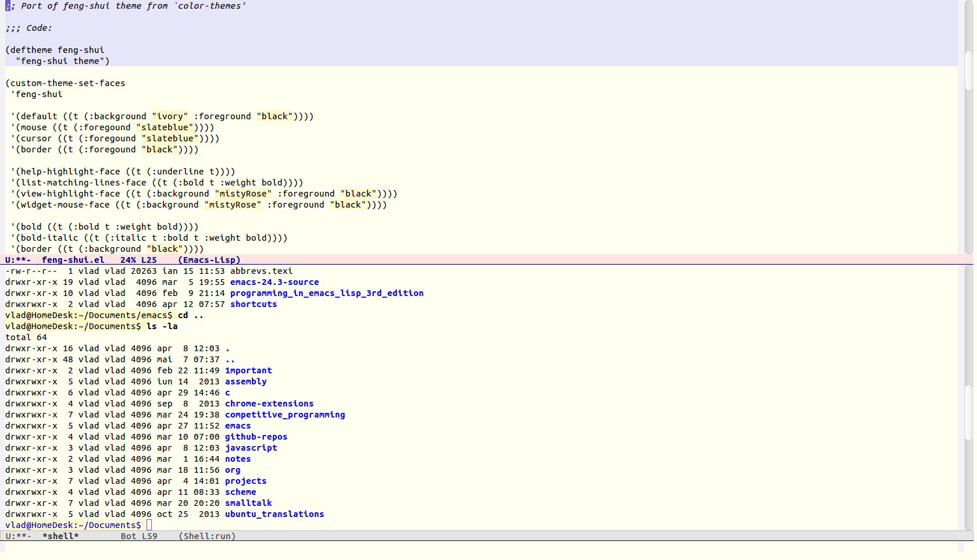977x560 pixels.
Task: Click the smalltalk directory entry
Action: 248,503
